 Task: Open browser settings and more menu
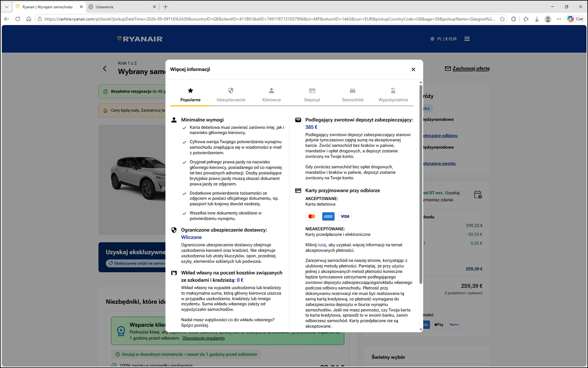tap(559, 19)
